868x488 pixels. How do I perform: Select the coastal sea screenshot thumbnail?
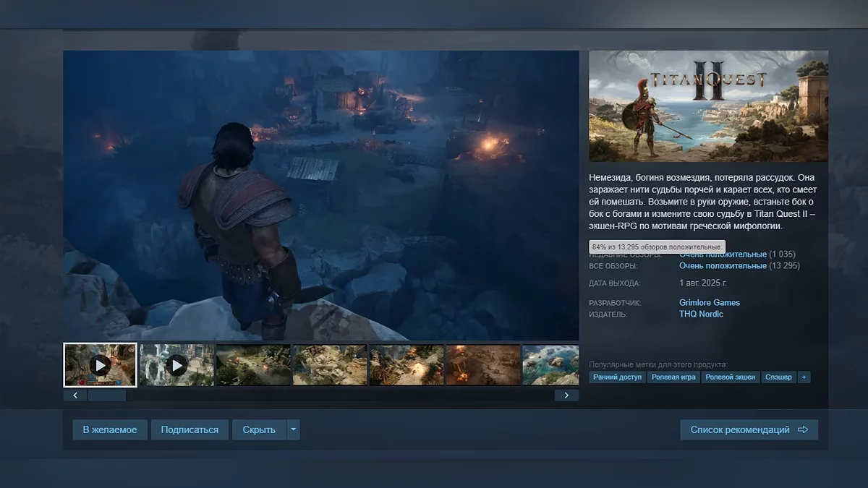(550, 365)
